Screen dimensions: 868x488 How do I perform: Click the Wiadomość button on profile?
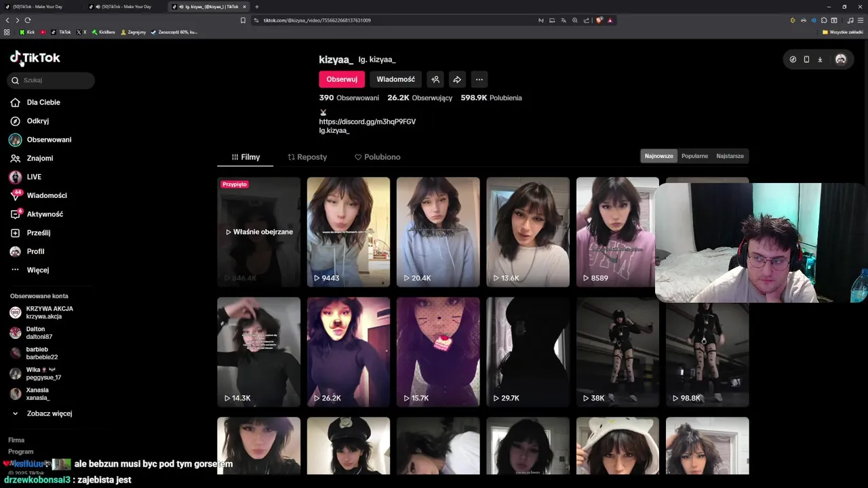[x=396, y=79]
